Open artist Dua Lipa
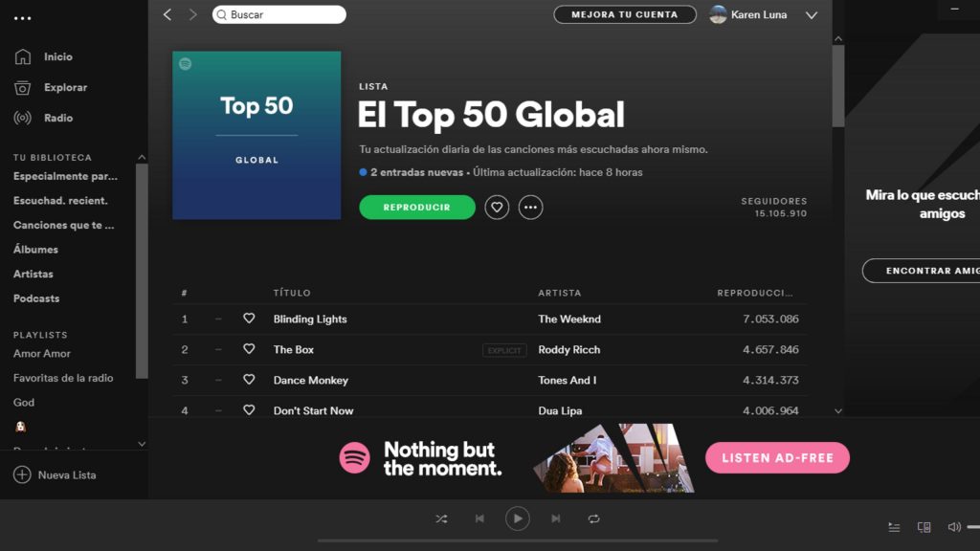The width and height of the screenshot is (980, 551). click(x=560, y=410)
